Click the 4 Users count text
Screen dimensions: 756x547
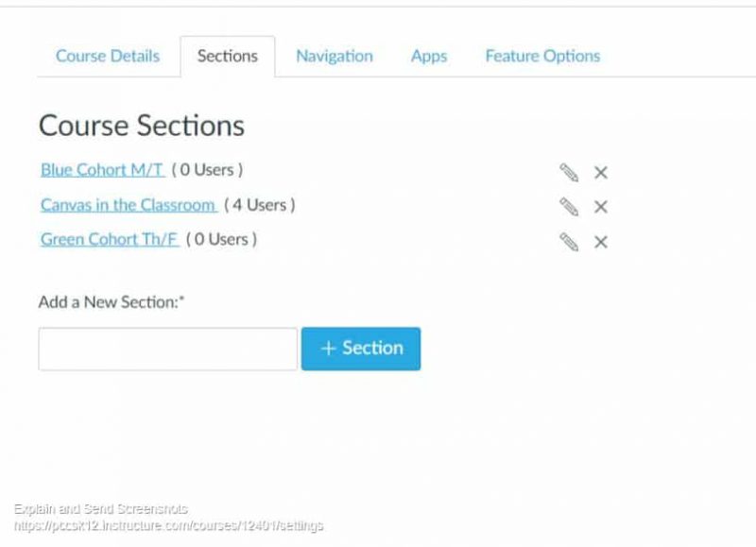(x=259, y=205)
